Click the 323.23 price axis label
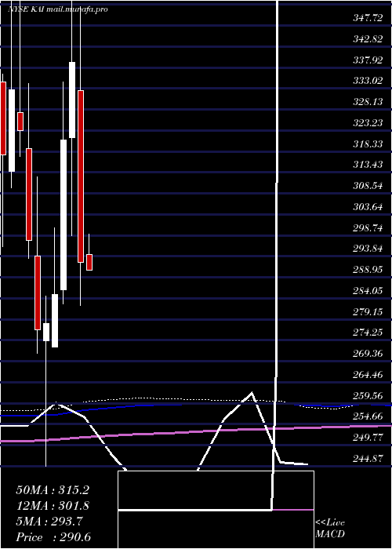Screen dimensions: 392x549 point(368,123)
